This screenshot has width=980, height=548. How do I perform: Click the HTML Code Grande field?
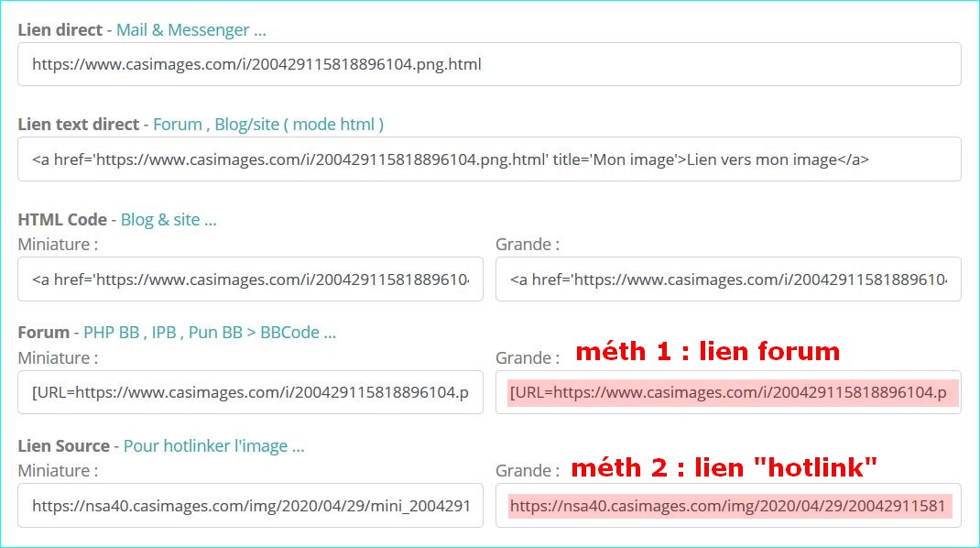[728, 279]
